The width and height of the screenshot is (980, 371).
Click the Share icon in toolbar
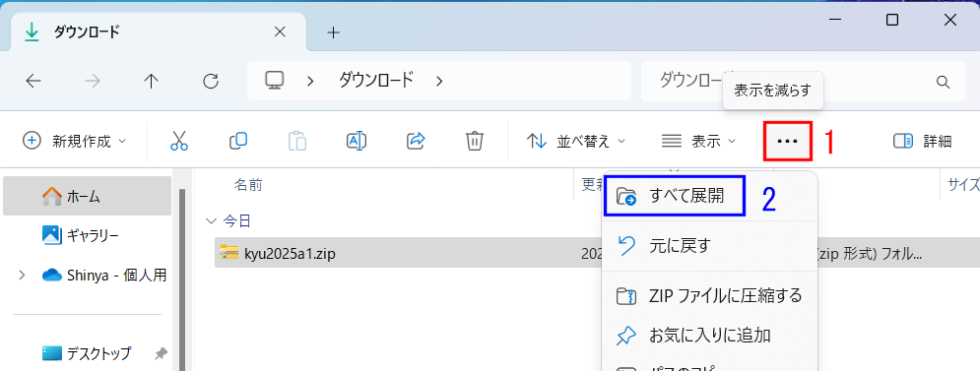[416, 141]
